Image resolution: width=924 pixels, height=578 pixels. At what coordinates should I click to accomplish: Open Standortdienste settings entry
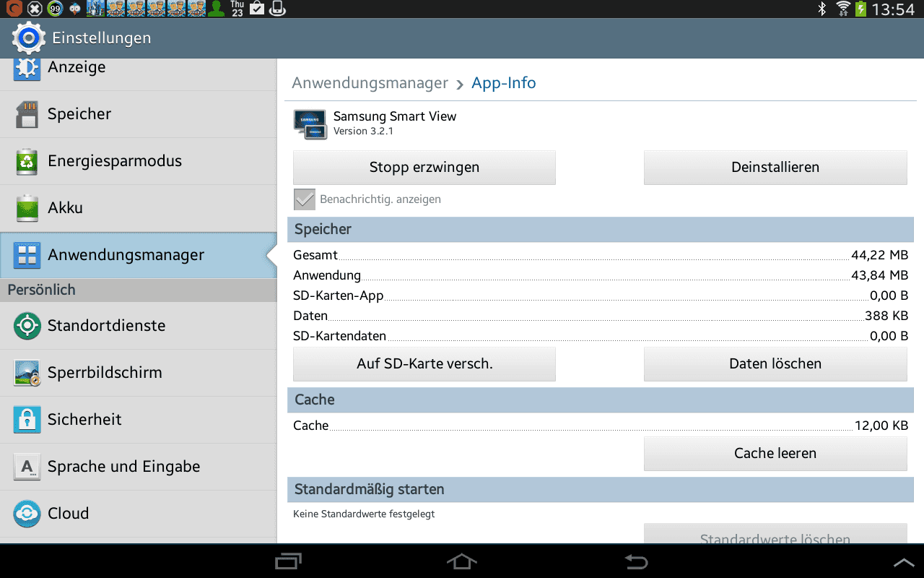point(139,326)
